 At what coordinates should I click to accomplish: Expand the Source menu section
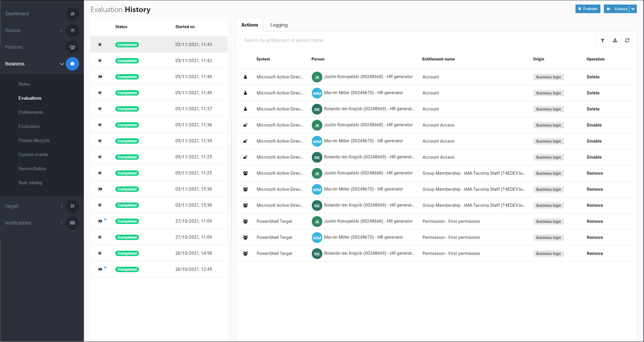(x=61, y=31)
